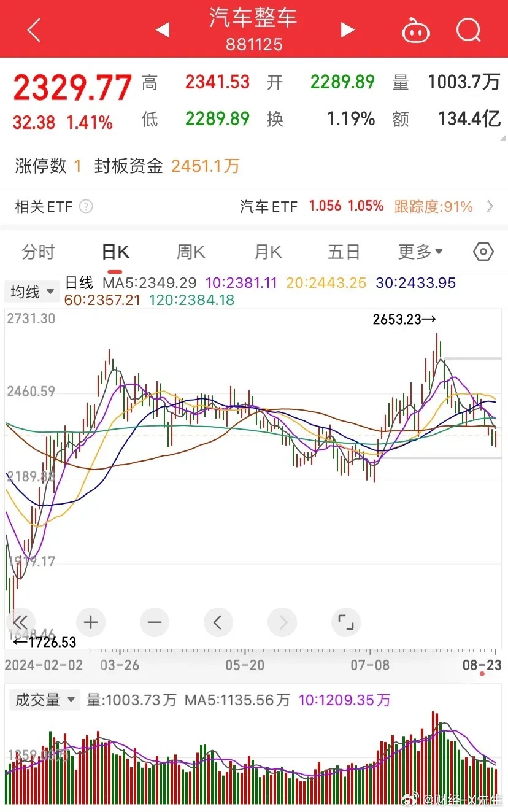Open the 均线 indicator dropdown
This screenshot has width=508, height=812.
[32, 292]
